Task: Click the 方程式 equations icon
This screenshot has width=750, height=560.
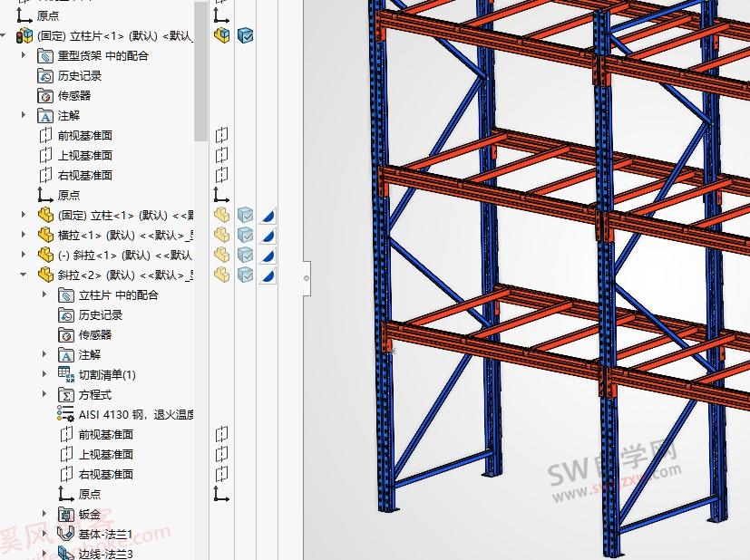Action: pos(64,394)
